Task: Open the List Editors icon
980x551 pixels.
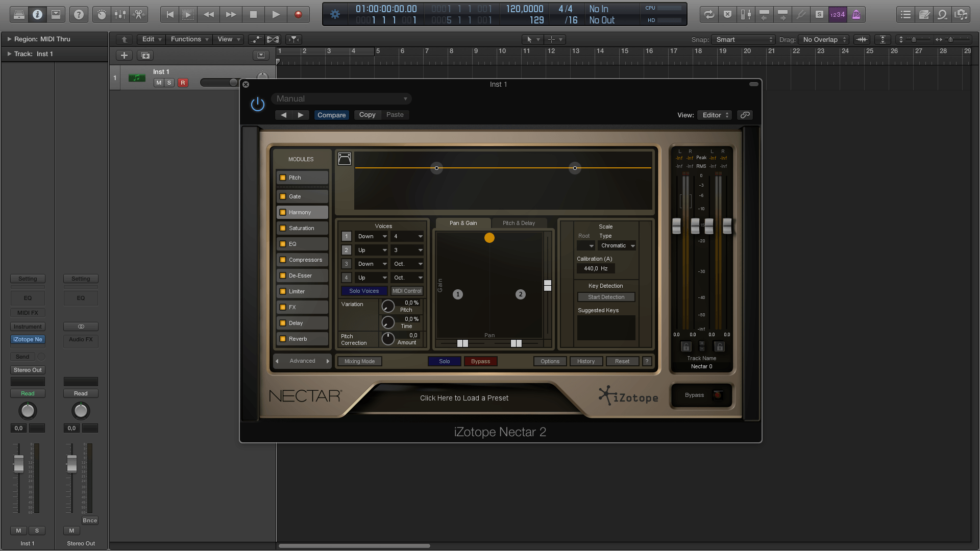Action: coord(906,15)
